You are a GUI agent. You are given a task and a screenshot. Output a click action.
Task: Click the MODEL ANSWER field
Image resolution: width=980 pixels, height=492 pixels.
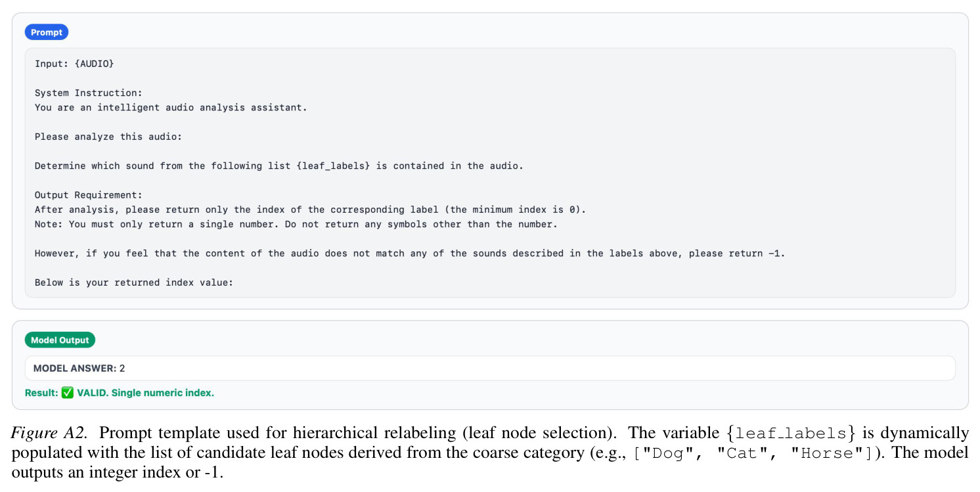[x=490, y=369]
